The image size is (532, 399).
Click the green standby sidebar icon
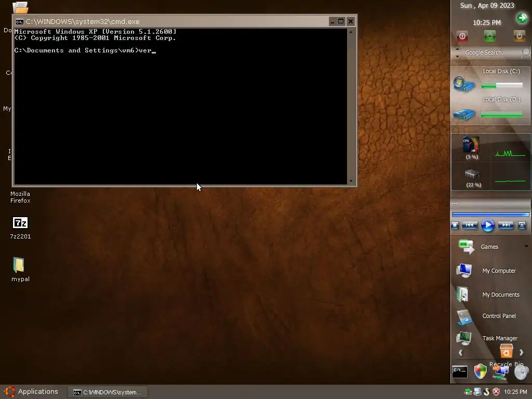[x=489, y=36]
